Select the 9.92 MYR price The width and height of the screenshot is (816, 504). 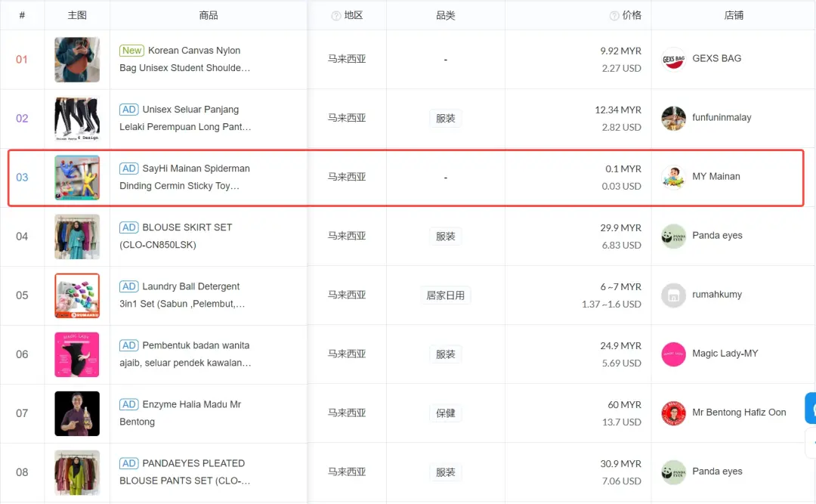tap(620, 51)
